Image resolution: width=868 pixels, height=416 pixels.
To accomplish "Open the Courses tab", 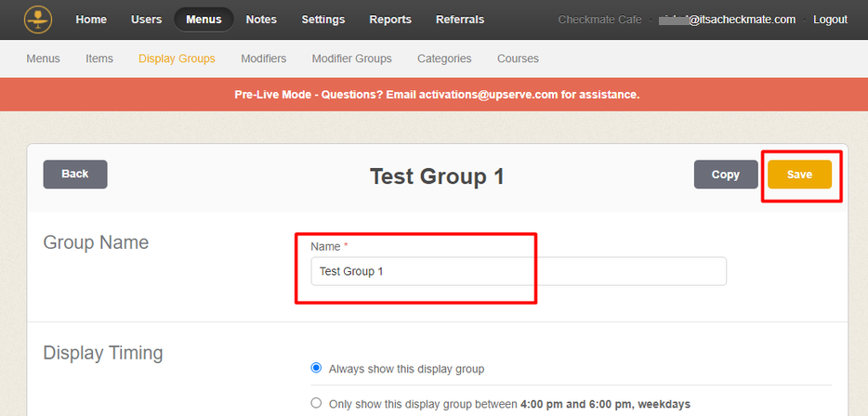I will point(518,58).
